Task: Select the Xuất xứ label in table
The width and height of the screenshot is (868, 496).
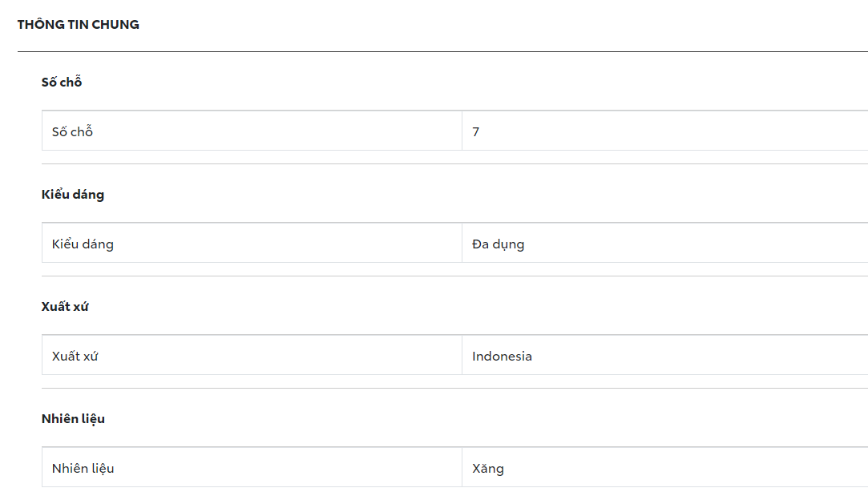Action: point(75,356)
